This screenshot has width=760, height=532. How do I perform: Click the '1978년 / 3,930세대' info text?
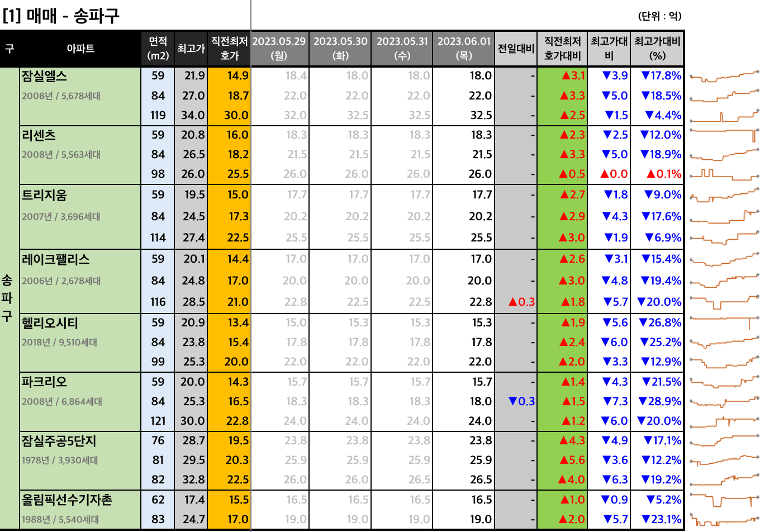pos(60,460)
